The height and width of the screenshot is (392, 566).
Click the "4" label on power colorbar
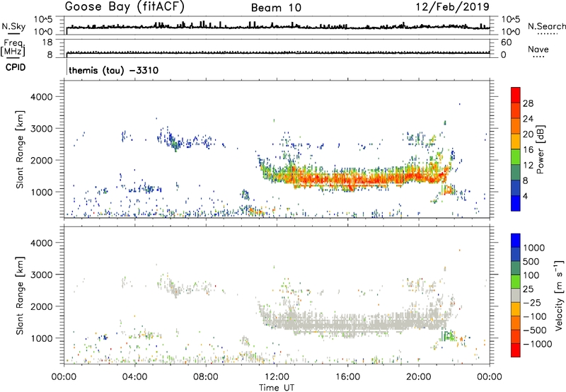pos(526,196)
